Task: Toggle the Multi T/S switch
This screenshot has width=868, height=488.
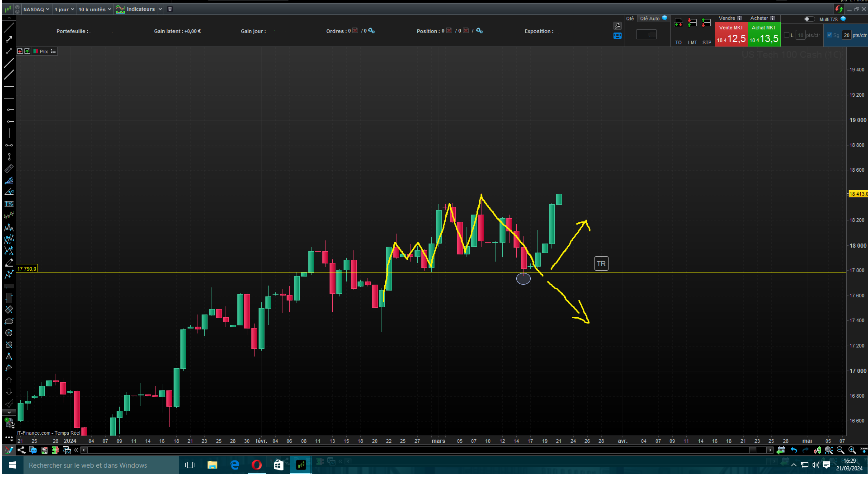Action: click(809, 19)
